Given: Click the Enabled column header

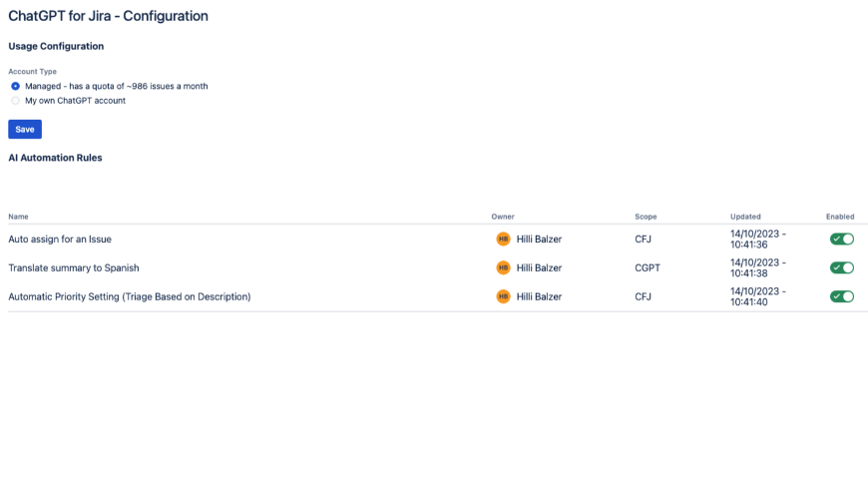Looking at the screenshot, I should [840, 217].
